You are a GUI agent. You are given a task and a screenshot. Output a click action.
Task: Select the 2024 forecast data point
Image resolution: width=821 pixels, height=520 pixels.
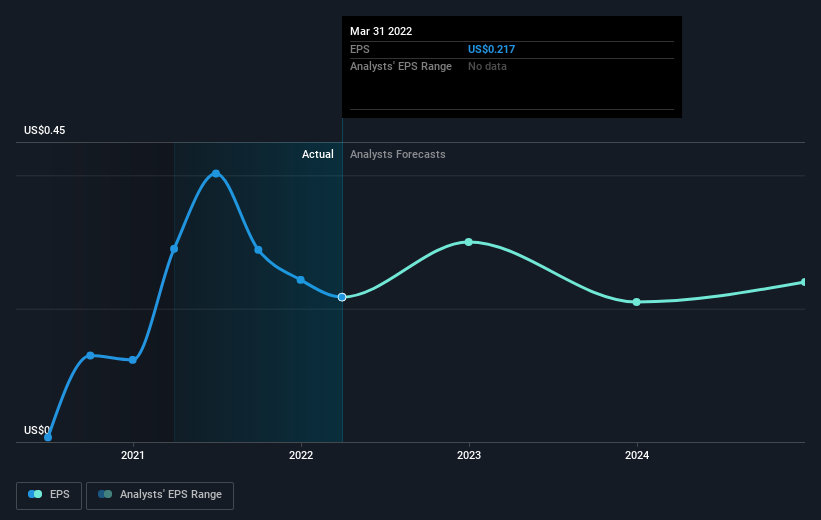pyautogui.click(x=637, y=302)
